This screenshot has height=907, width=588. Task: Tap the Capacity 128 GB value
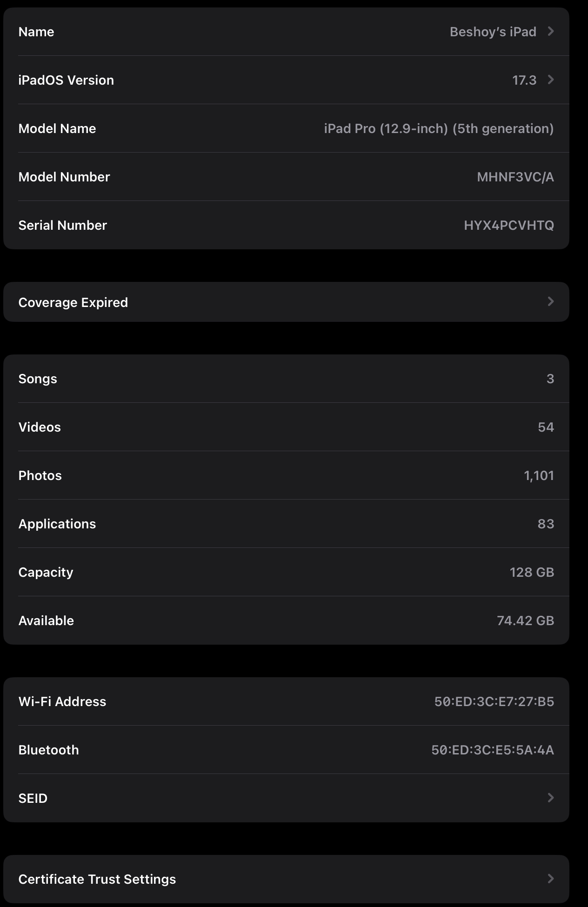pyautogui.click(x=532, y=572)
